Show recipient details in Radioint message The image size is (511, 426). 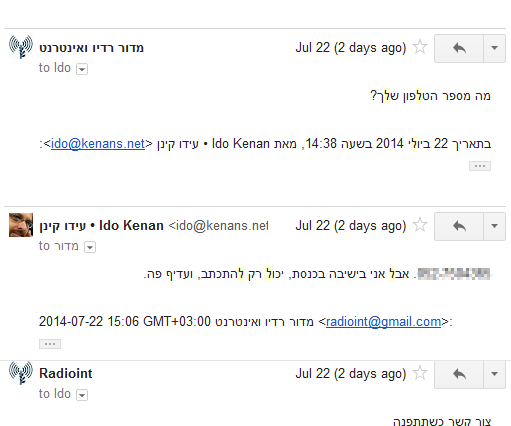82,395
